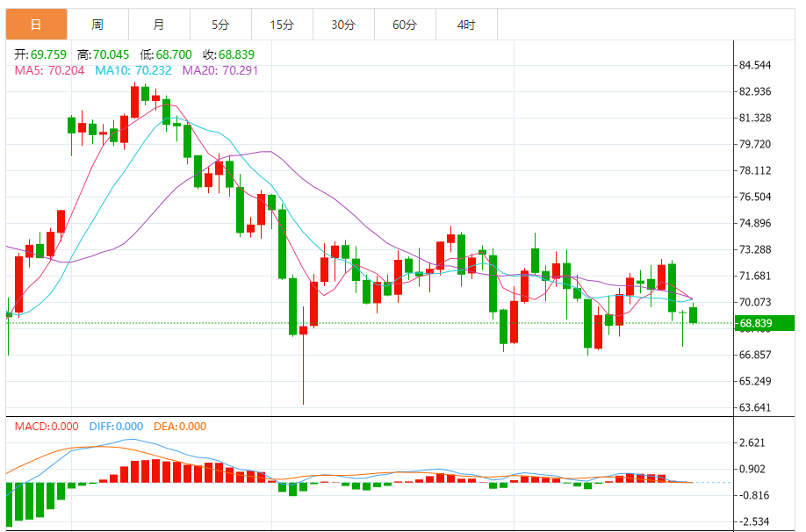This screenshot has height=532, width=806.
Task: Click the 开:69.759 open price value
Action: (40, 54)
